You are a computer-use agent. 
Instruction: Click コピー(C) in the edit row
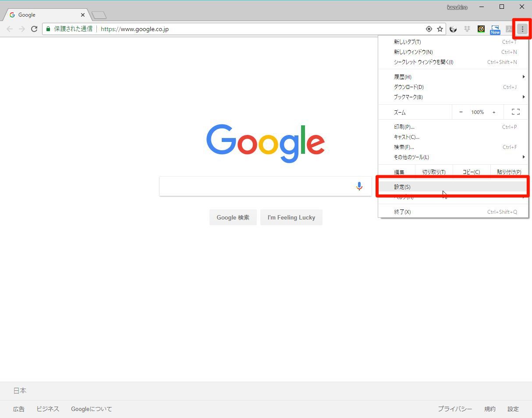[x=471, y=172]
